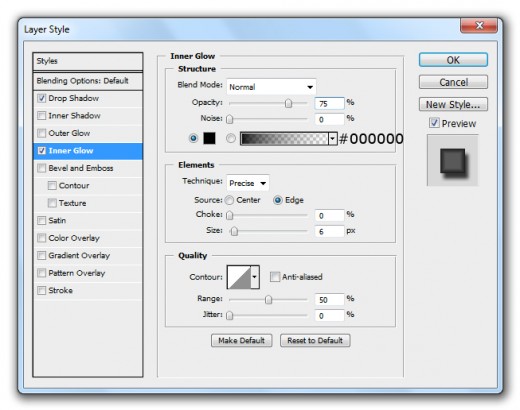Open Bevel and Emboss settings label
The height and width of the screenshot is (410, 520).
(x=81, y=168)
